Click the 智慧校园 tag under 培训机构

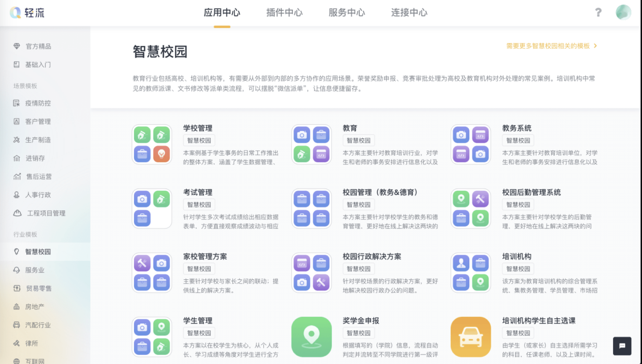[x=518, y=269]
